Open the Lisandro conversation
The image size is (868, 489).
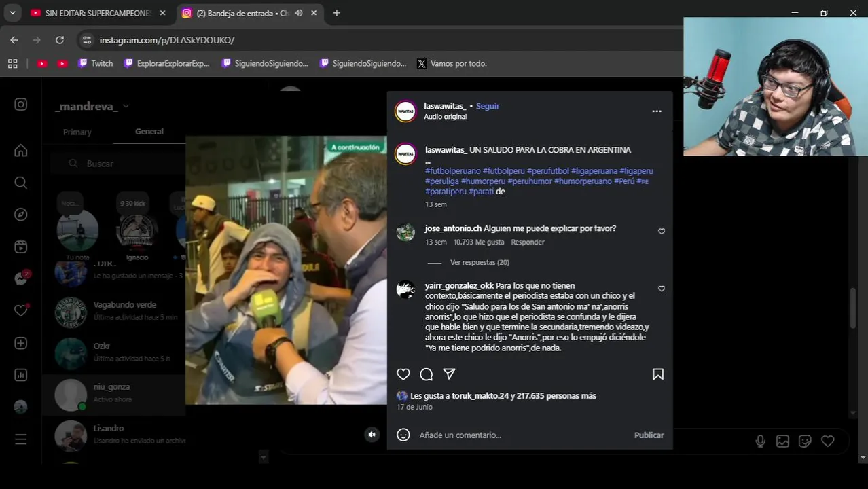pyautogui.click(x=113, y=435)
